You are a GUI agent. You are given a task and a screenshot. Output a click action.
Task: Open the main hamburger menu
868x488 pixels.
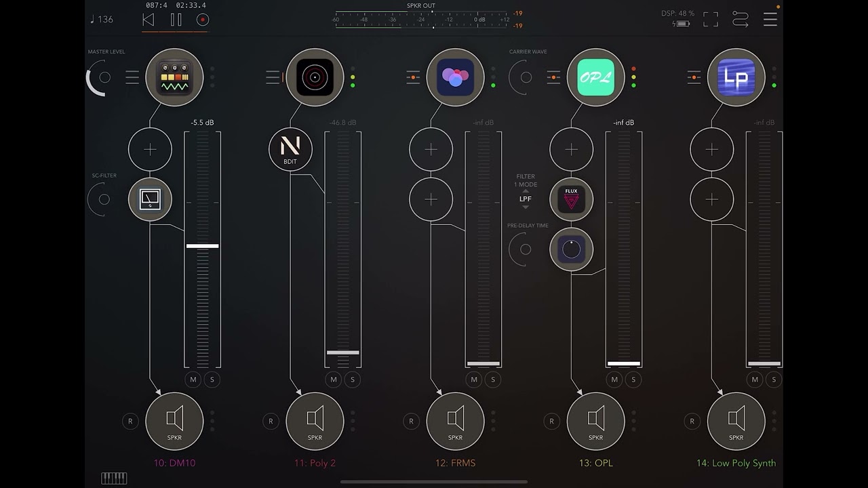coord(770,20)
